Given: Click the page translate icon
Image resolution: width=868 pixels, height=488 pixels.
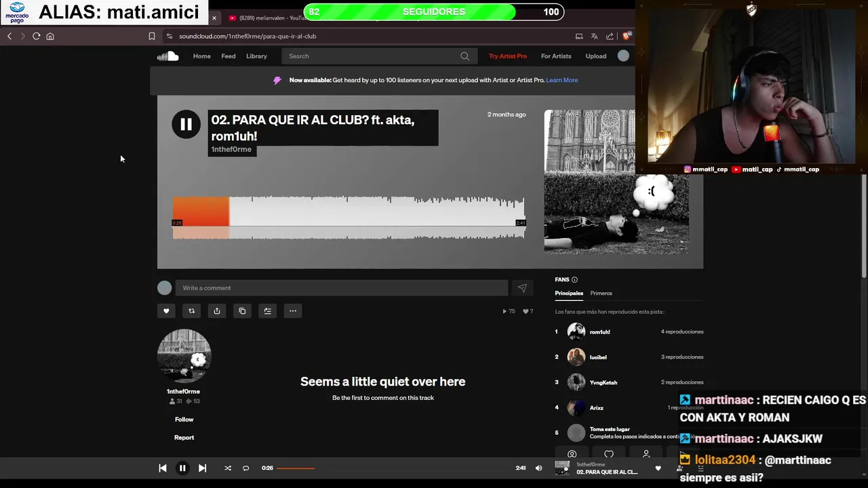Looking at the screenshot, I should [594, 36].
